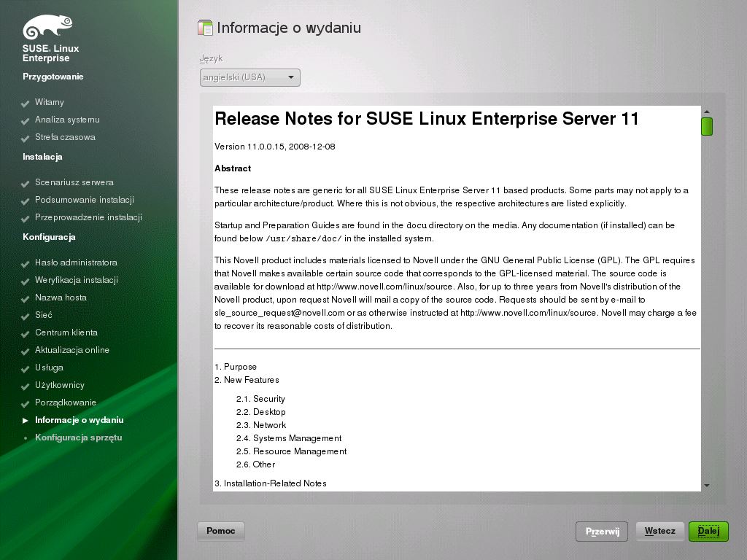Click checkmark next to Użytkownicy

[x=26, y=386]
